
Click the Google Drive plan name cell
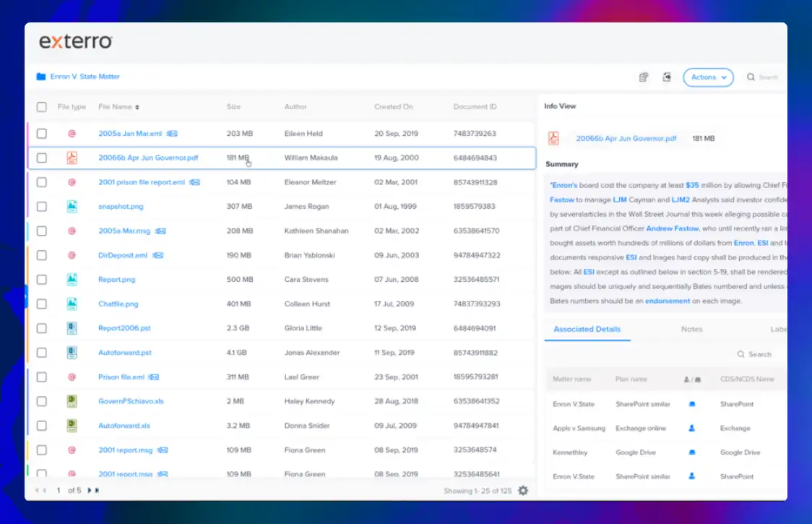[636, 452]
